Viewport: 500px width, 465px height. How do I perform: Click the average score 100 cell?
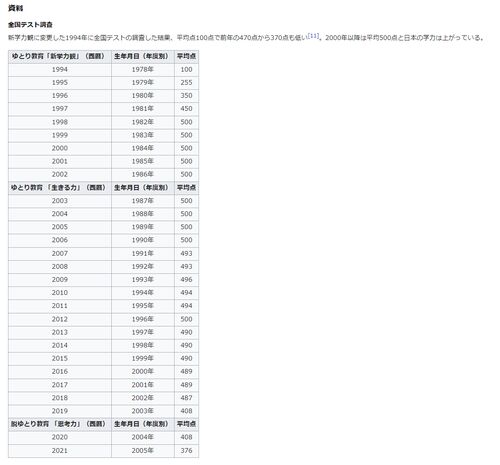tap(186, 70)
